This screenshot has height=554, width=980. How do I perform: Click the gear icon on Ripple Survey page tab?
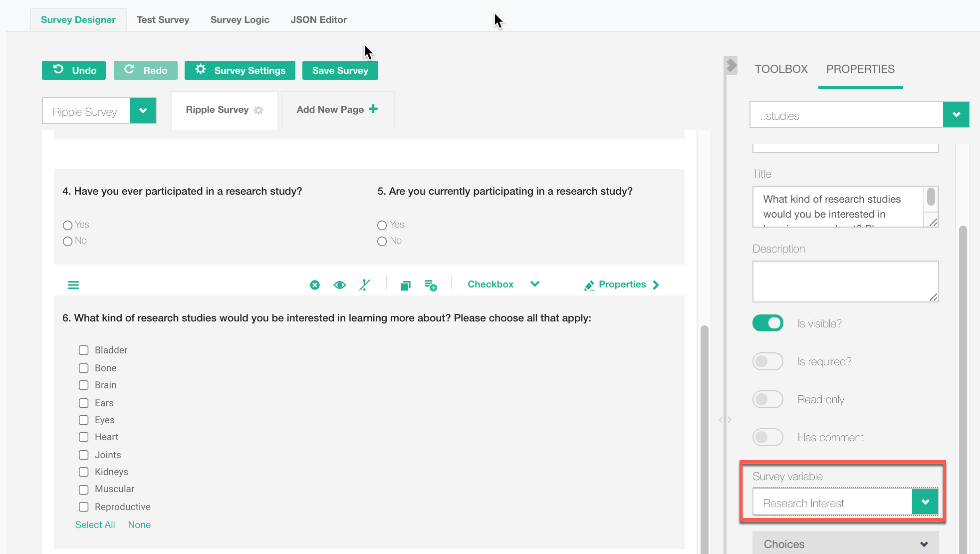coord(258,110)
